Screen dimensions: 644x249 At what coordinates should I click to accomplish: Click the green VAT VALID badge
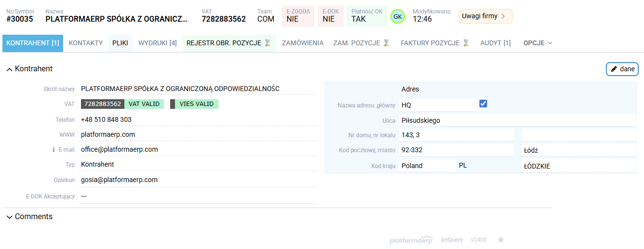[144, 104]
